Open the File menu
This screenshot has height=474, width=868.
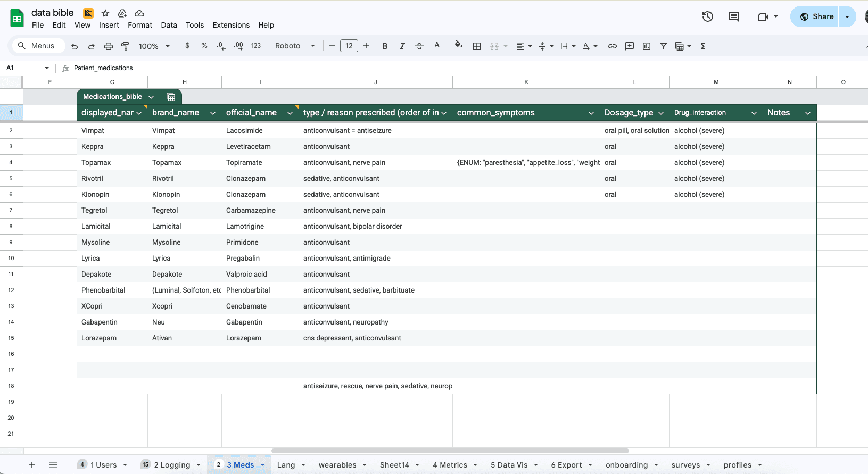coord(38,25)
